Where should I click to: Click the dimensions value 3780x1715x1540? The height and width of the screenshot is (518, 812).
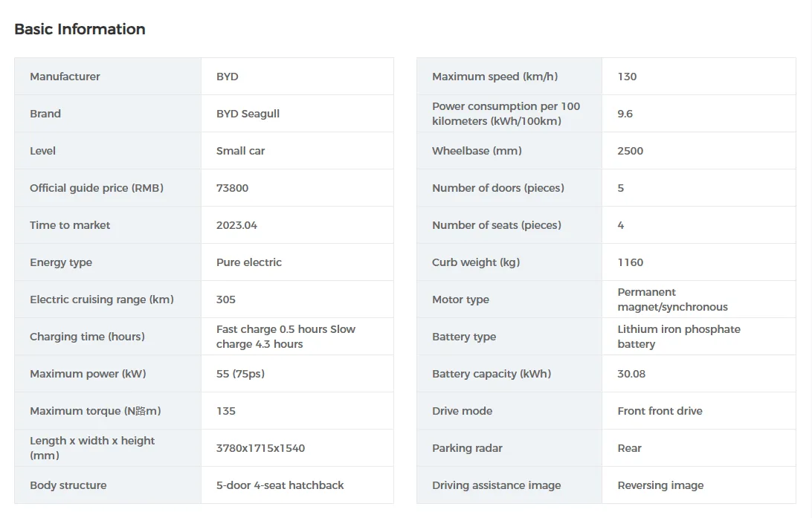(260, 448)
